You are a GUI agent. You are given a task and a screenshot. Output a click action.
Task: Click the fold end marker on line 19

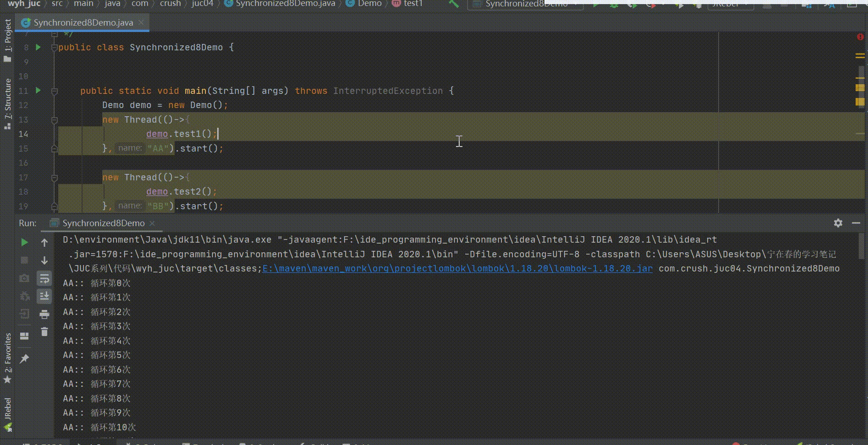[54, 206]
